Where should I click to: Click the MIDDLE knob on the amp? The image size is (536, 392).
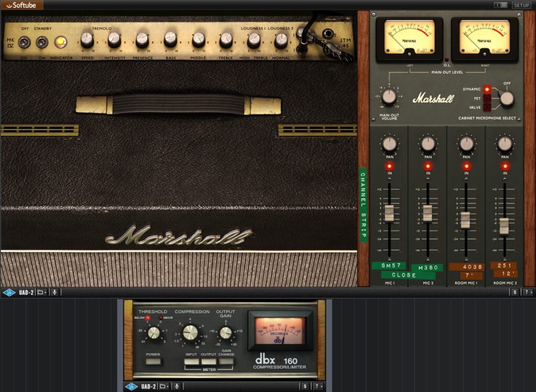pos(198,40)
